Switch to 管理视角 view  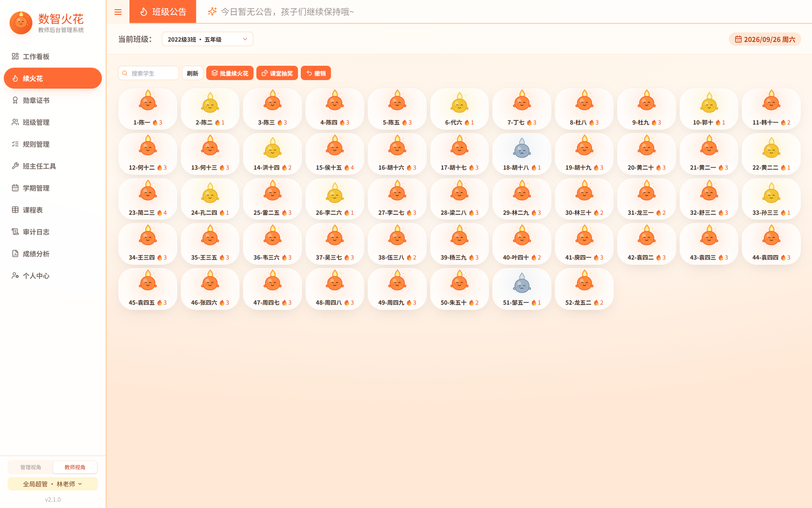click(30, 467)
